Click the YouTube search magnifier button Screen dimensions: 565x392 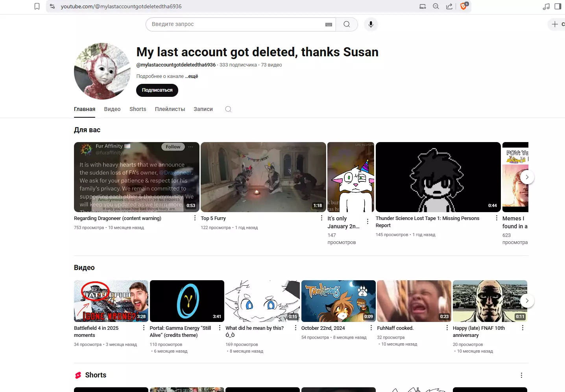pyautogui.click(x=347, y=24)
